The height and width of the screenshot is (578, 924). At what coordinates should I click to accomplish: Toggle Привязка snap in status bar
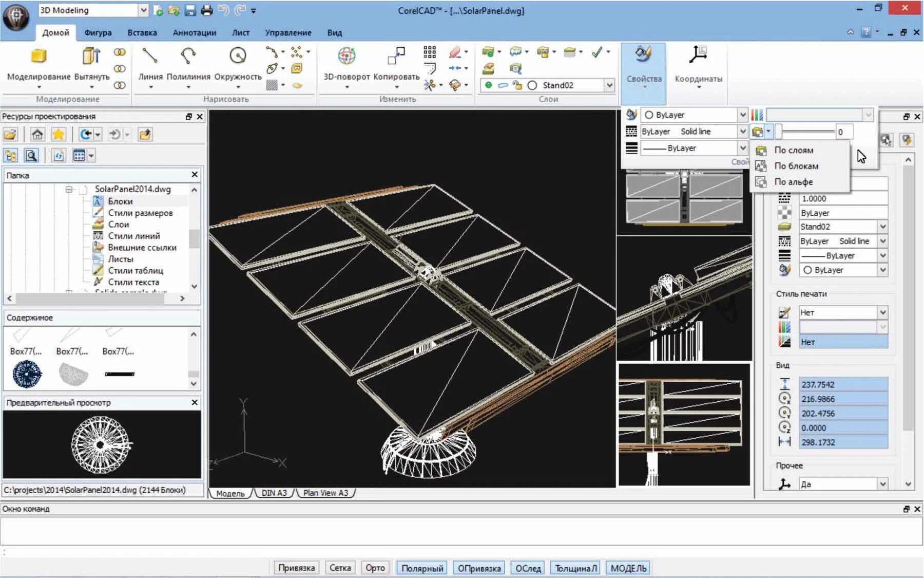tap(296, 568)
